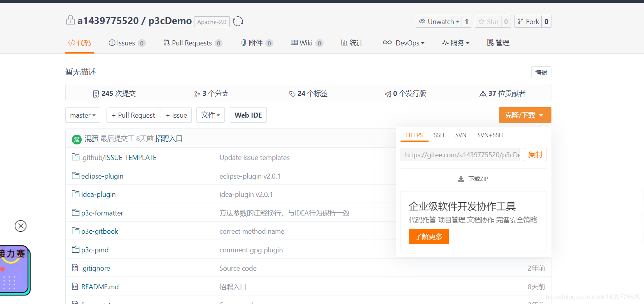Select the HTTPS clone tab

[x=414, y=135]
